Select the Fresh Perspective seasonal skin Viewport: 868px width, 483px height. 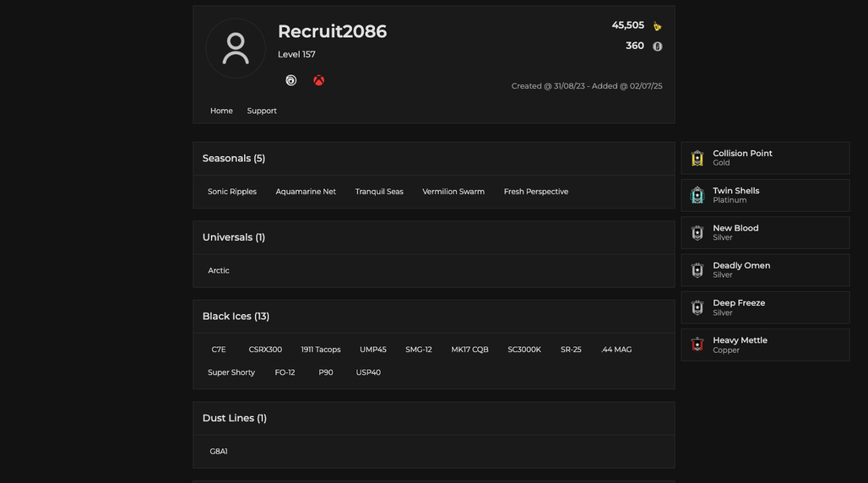point(536,192)
